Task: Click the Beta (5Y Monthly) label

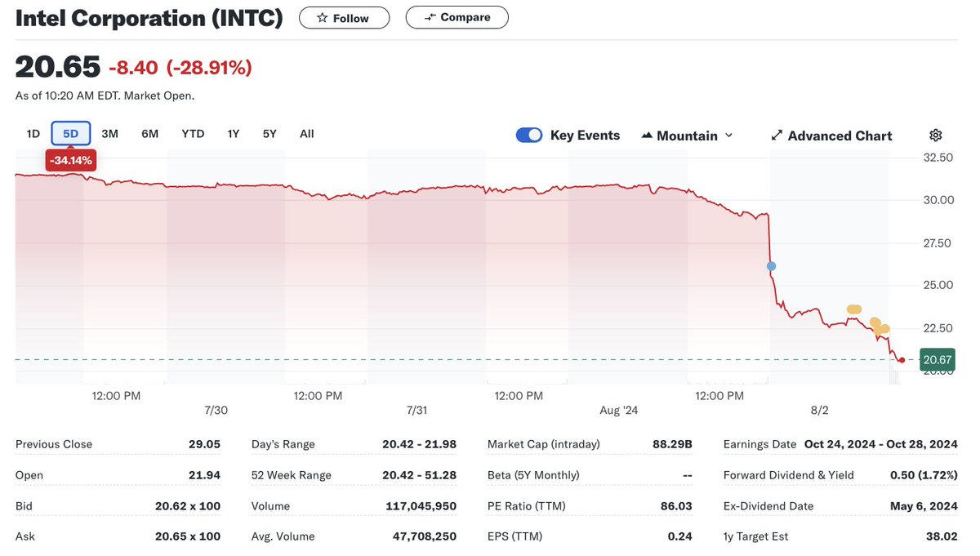Action: coord(533,475)
